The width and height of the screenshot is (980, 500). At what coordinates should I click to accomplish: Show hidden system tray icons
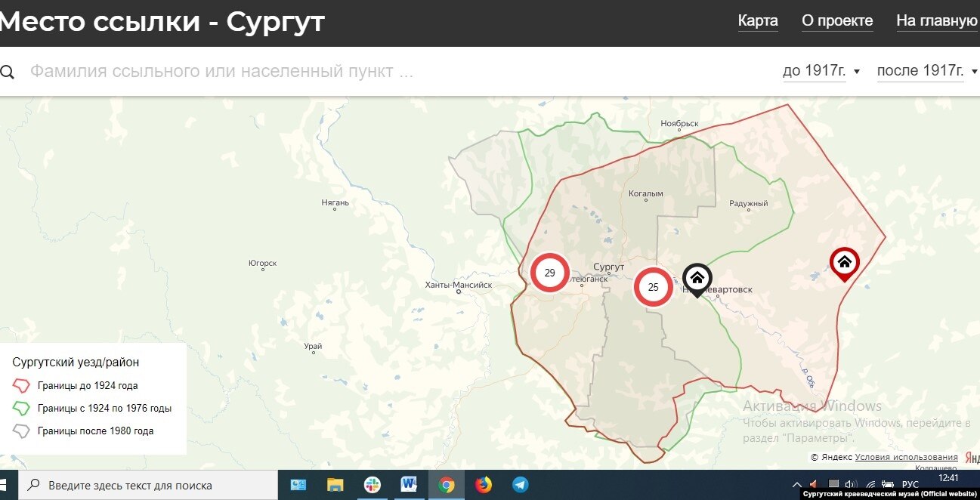pos(796,485)
